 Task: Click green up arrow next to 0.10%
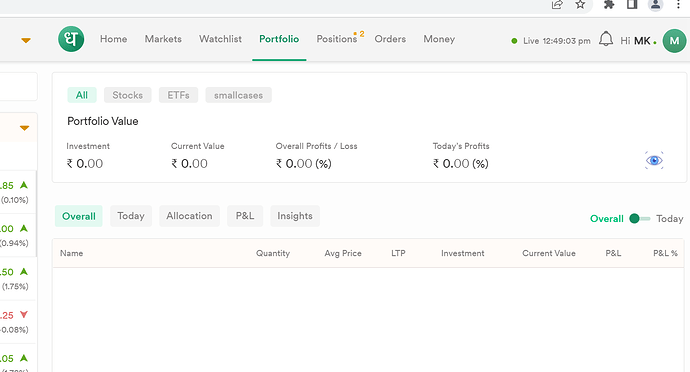click(x=24, y=185)
